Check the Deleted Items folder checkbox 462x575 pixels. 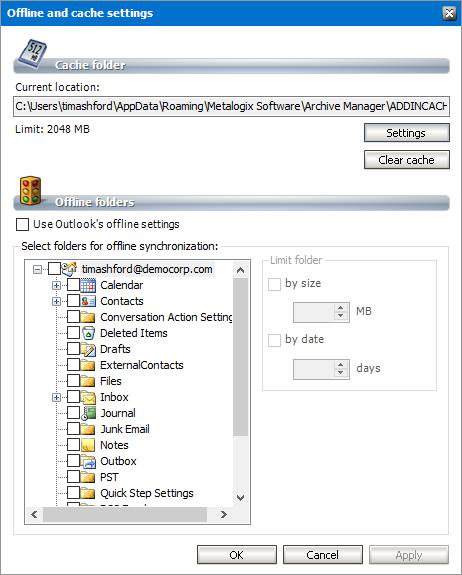pyautogui.click(x=73, y=333)
